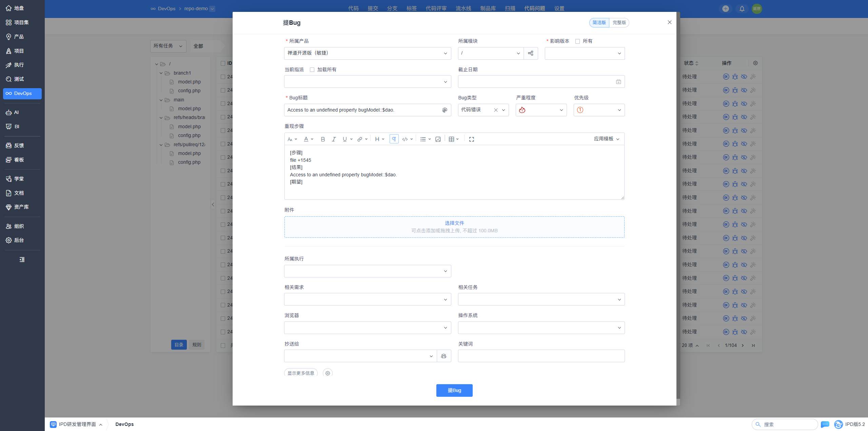Open DevOps in the left sidebar
Viewport: 868px width, 431px height.
point(22,94)
